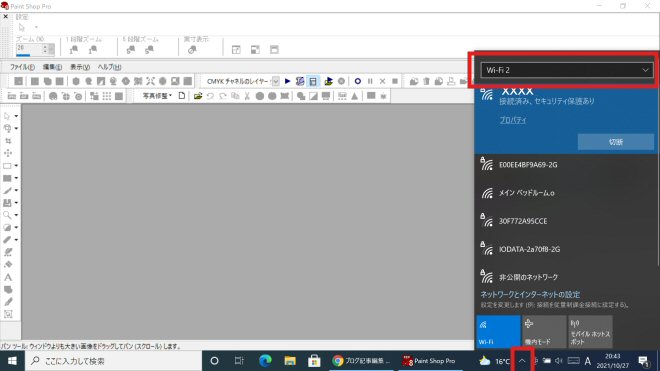The width and height of the screenshot is (660, 371).
Task: Open the 写真修整 dropdown menu
Action: (x=157, y=96)
